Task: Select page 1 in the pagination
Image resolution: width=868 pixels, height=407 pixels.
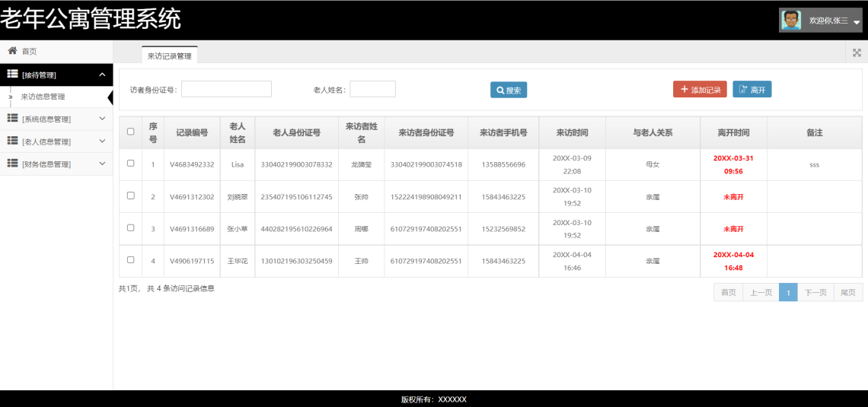Action: pos(788,293)
